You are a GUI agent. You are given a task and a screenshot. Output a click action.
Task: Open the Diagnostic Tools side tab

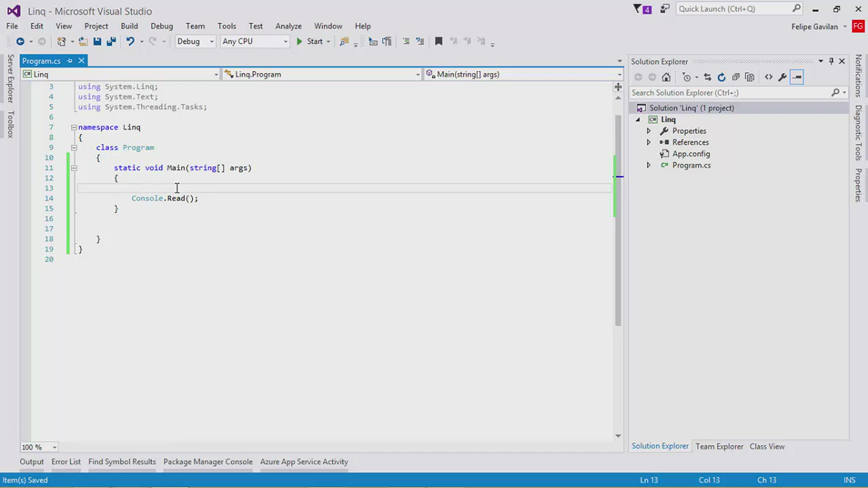tap(858, 133)
